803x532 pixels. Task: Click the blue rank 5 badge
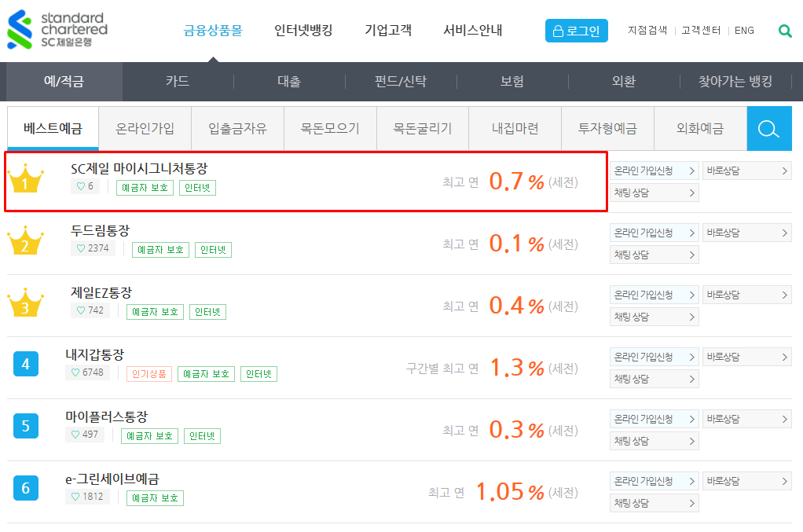26,426
